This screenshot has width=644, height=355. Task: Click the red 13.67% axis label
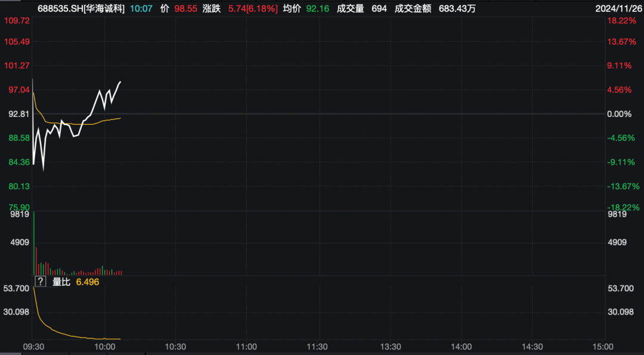click(621, 42)
